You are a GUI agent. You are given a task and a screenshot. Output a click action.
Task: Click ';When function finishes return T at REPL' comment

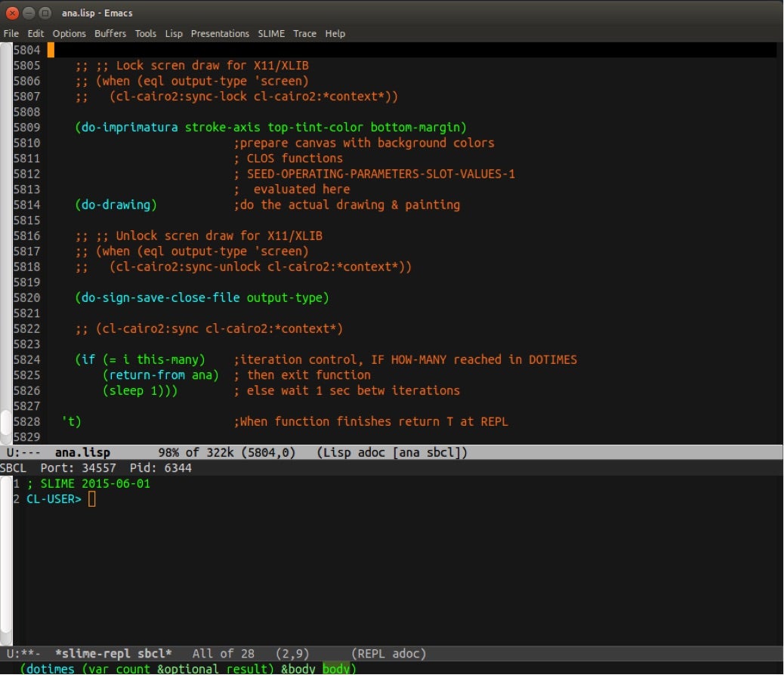tap(371, 421)
